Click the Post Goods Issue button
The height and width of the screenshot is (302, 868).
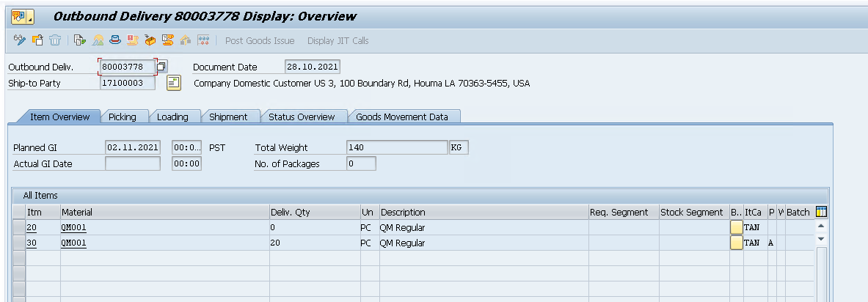(x=260, y=40)
